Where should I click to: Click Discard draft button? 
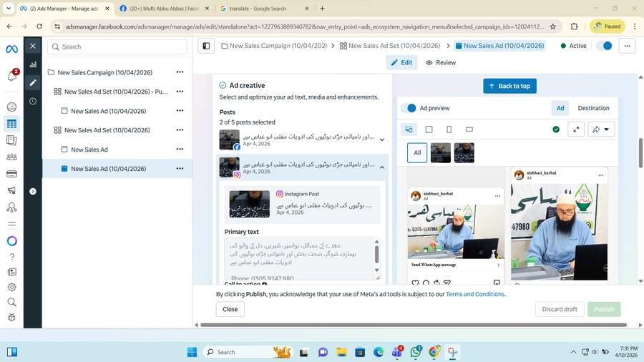560,309
